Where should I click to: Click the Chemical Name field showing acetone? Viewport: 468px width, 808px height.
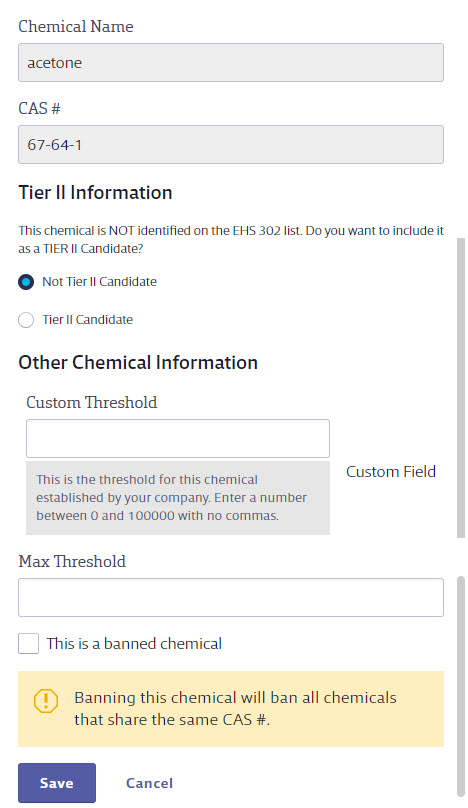click(x=231, y=62)
